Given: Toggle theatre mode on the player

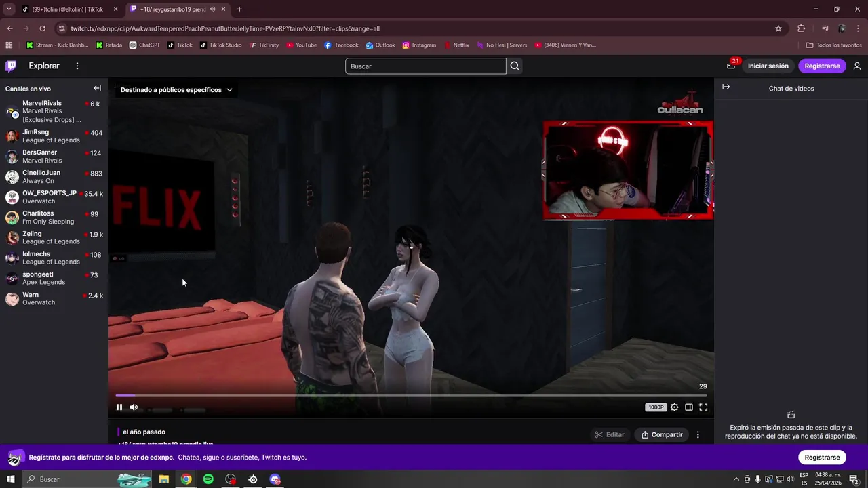Looking at the screenshot, I should coord(689,407).
